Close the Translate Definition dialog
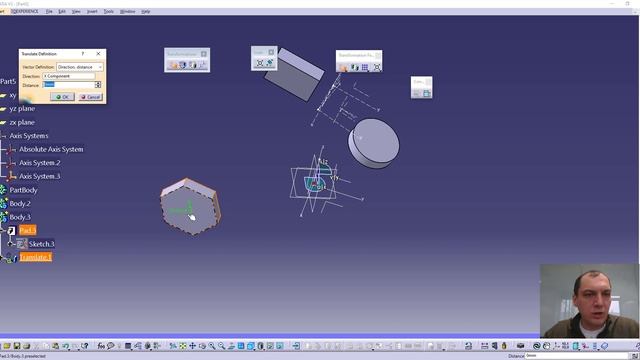 (x=98, y=53)
